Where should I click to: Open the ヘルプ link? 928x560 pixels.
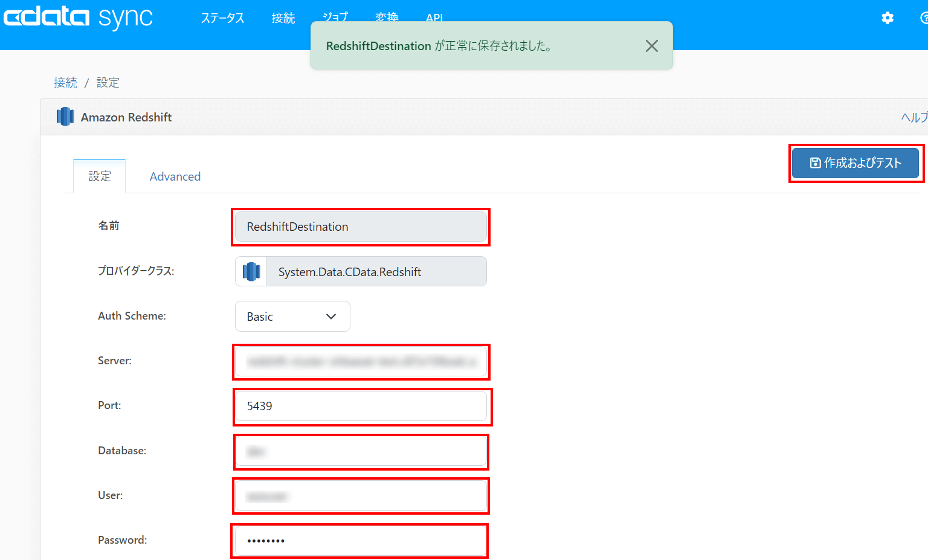(914, 118)
